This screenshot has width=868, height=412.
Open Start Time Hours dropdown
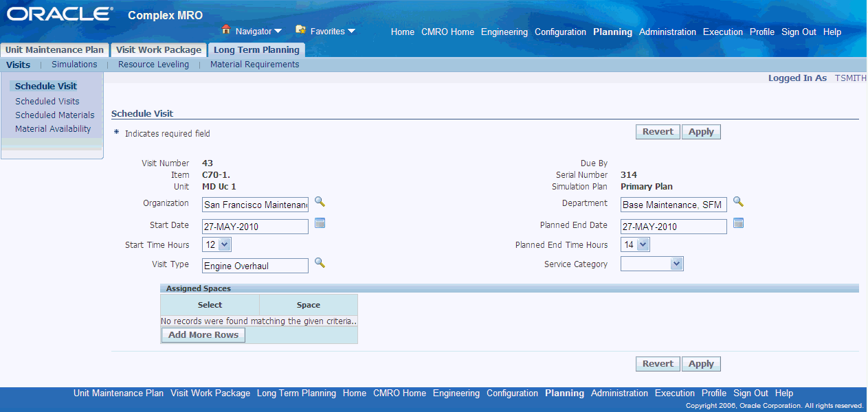point(217,244)
